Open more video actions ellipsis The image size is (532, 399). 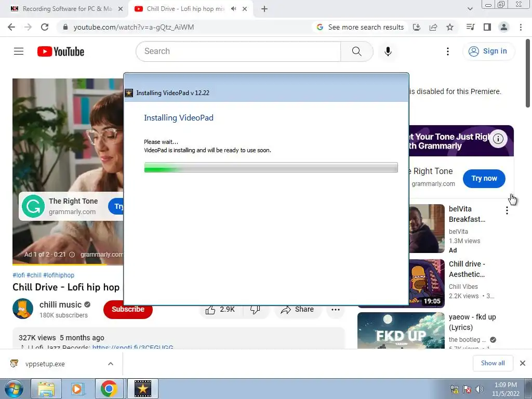pos(336,310)
